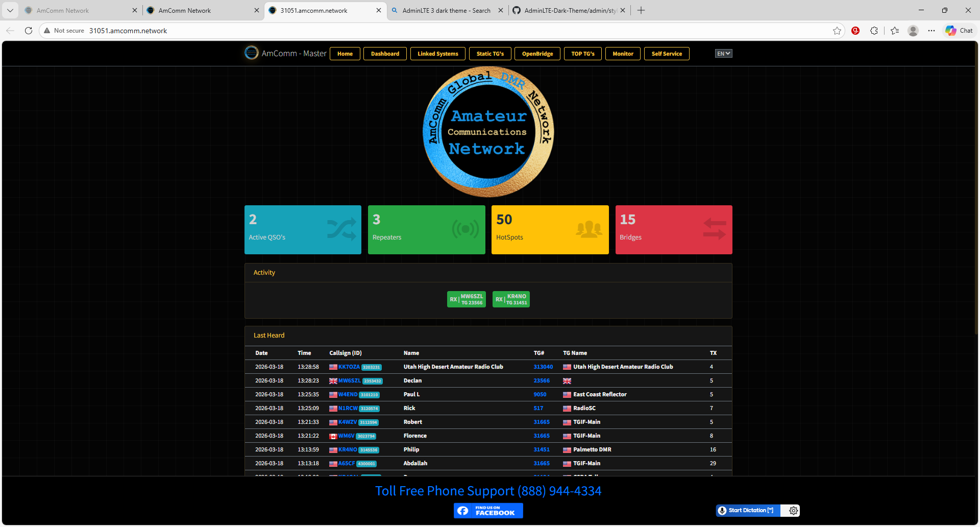Open dictation settings via gear icon
Viewport: 980px width, 527px height.
point(793,510)
